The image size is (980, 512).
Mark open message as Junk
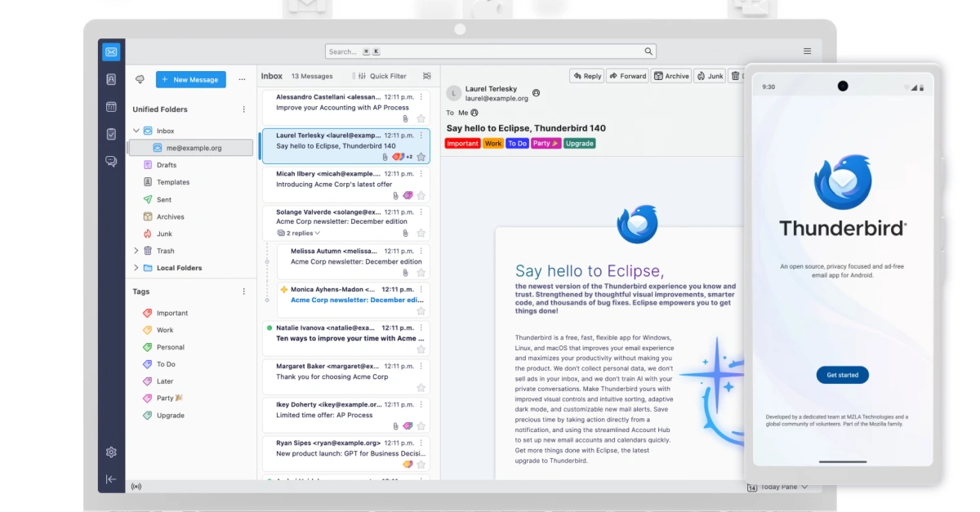point(710,76)
